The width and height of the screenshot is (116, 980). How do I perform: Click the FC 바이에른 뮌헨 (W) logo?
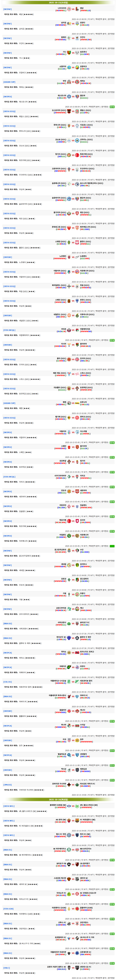click(77, 820)
